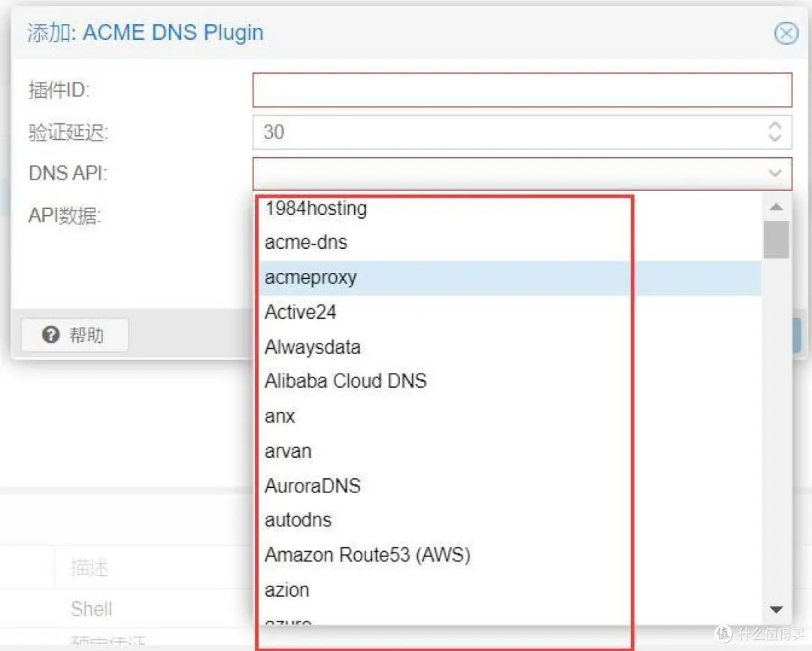Collapse the DNS API dropdown arrow
The height and width of the screenshot is (651, 812).
(x=775, y=174)
